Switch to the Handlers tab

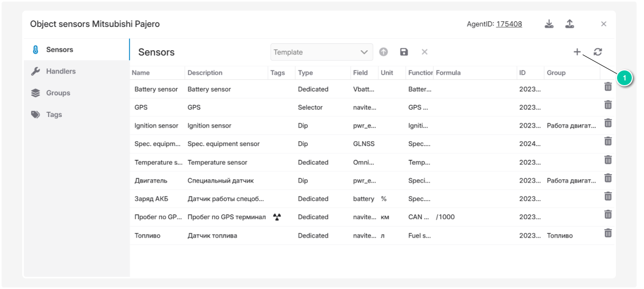point(60,71)
